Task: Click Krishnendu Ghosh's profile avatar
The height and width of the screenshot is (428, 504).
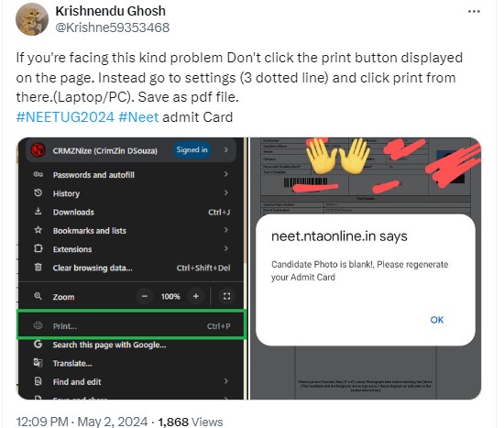Action: (32, 19)
